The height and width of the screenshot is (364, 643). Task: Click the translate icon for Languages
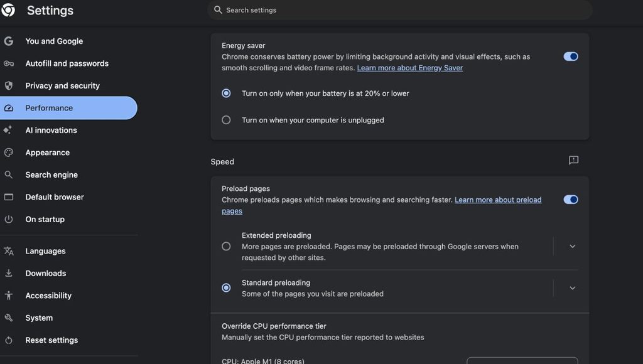click(9, 251)
